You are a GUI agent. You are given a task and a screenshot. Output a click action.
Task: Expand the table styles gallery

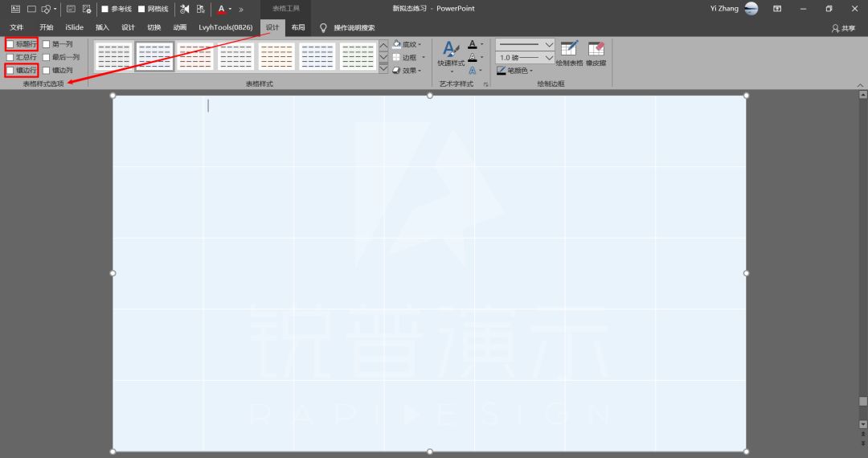(383, 68)
